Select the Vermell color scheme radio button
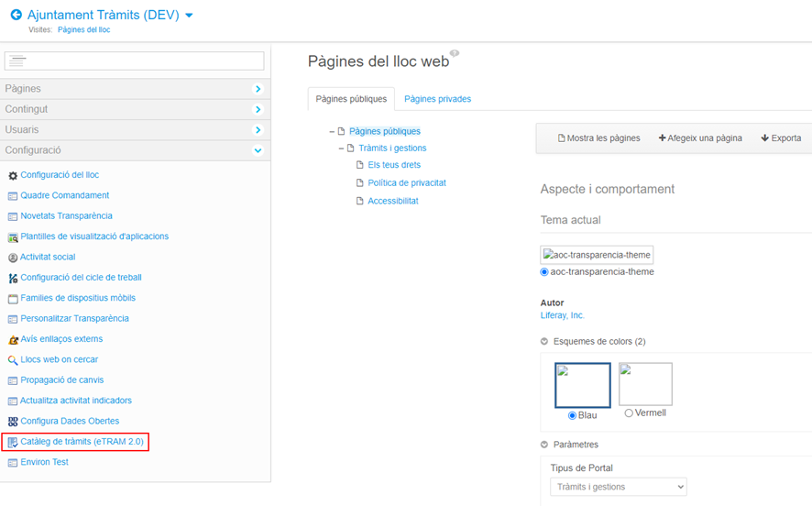This screenshot has height=506, width=812. (629, 413)
